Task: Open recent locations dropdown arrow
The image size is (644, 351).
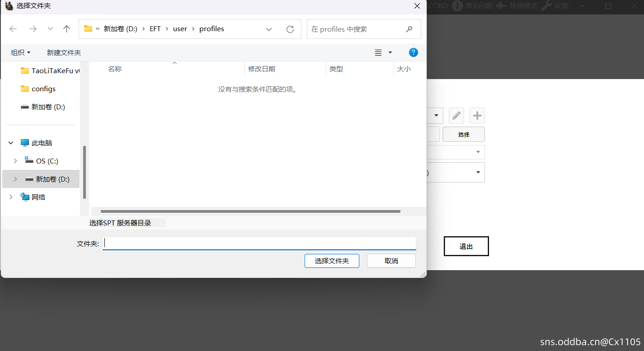Action: pos(50,29)
